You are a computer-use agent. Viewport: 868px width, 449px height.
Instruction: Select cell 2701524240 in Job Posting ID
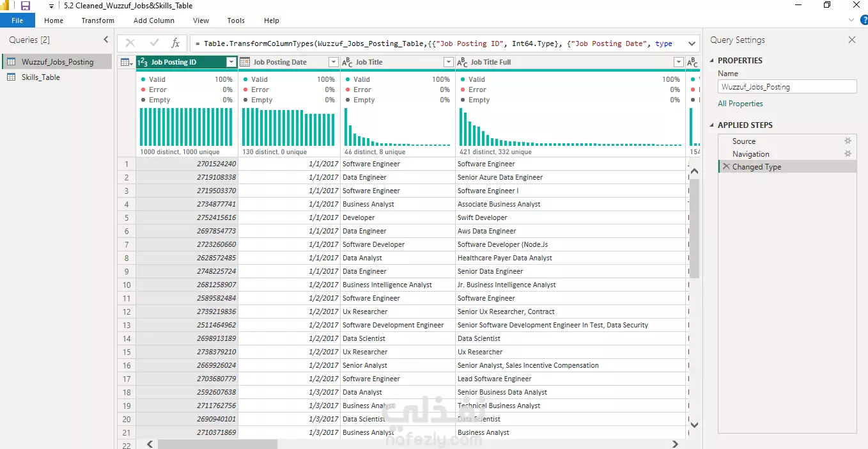tap(187, 164)
